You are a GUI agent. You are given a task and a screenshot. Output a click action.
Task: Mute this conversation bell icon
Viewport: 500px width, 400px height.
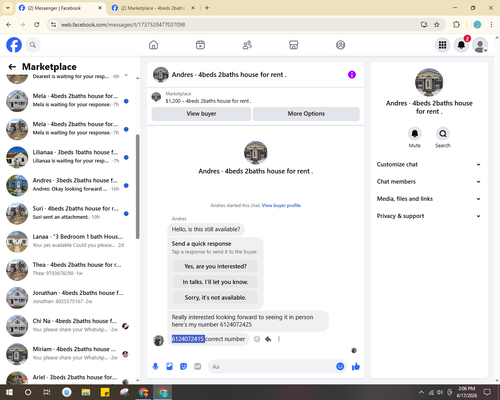coord(415,134)
